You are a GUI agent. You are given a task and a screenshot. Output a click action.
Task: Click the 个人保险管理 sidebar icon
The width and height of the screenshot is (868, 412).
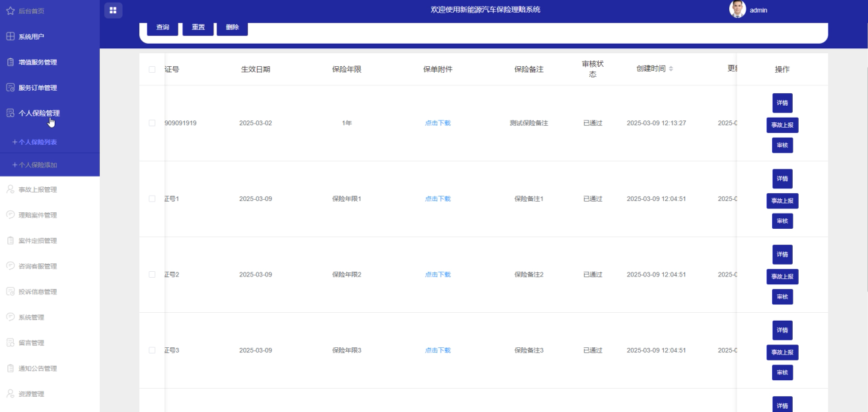click(x=10, y=113)
